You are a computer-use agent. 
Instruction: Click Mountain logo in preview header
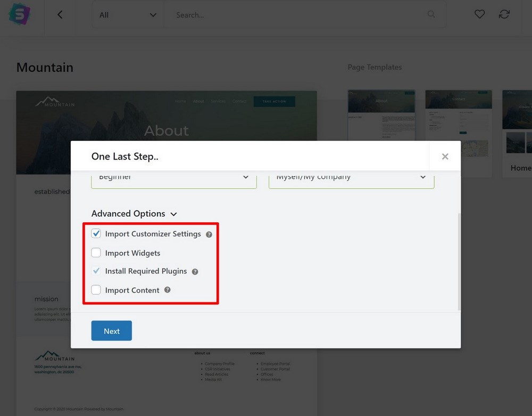point(55,102)
